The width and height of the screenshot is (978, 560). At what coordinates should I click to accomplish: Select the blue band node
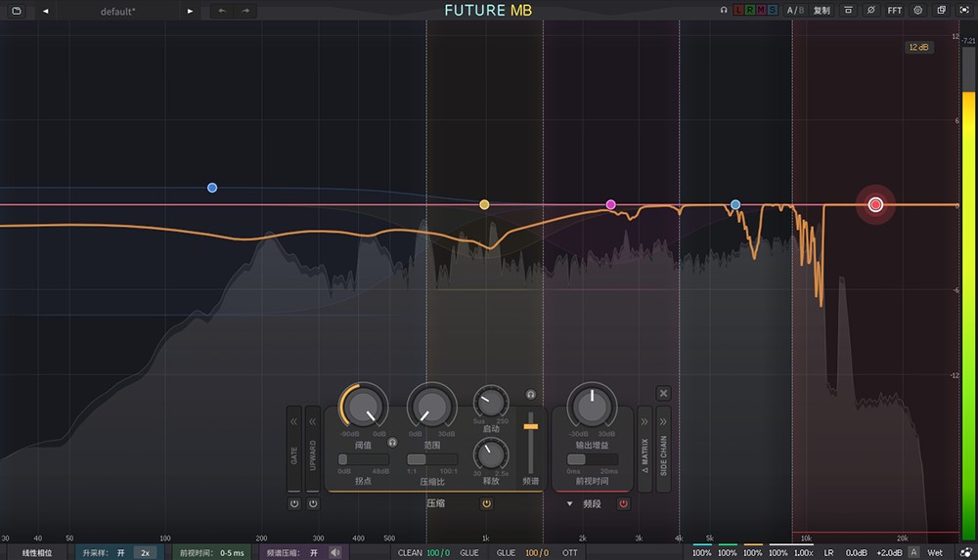(212, 188)
